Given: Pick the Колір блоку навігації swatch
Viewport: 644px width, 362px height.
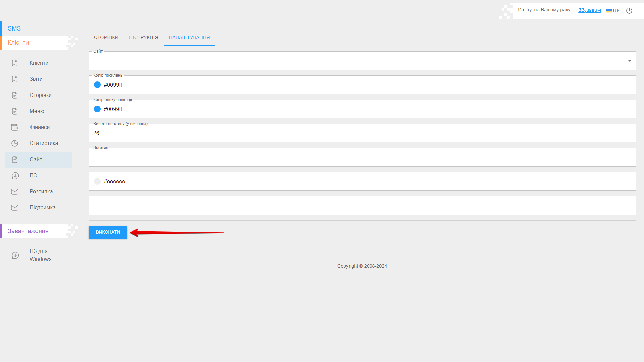Looking at the screenshot, I should pyautogui.click(x=97, y=109).
